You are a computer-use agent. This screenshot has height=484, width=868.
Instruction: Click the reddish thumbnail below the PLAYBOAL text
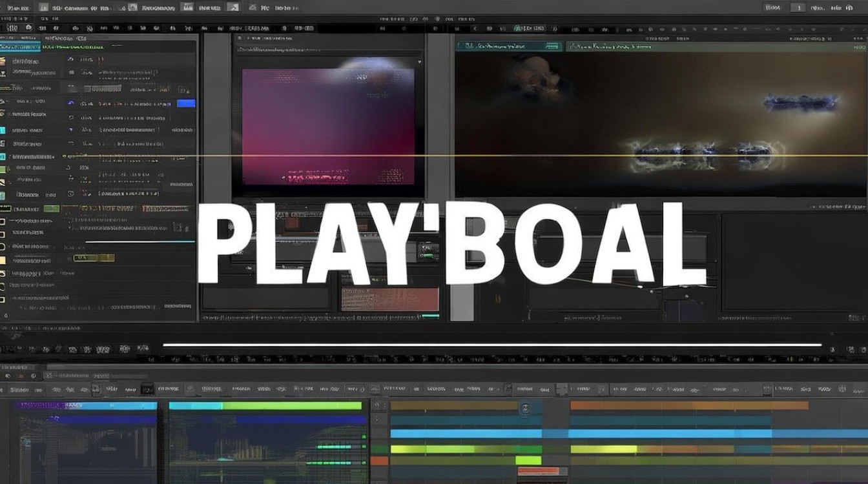tap(389, 299)
